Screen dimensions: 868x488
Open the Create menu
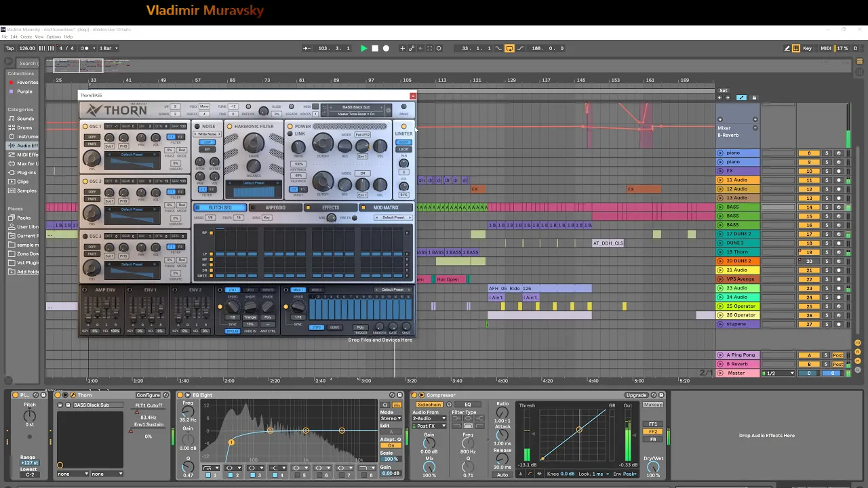26,37
